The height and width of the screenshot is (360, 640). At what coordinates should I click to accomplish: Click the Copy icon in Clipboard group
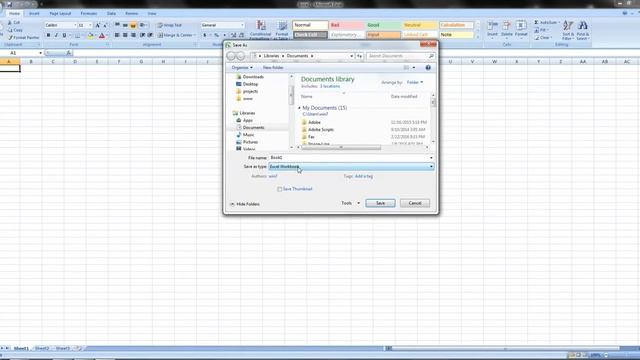pos(10,30)
